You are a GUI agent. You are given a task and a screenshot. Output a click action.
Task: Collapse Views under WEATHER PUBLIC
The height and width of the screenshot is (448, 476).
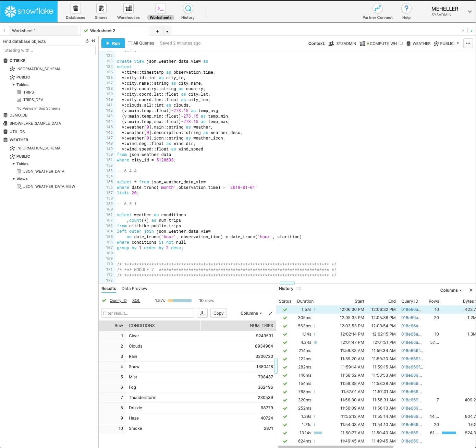tap(14, 179)
